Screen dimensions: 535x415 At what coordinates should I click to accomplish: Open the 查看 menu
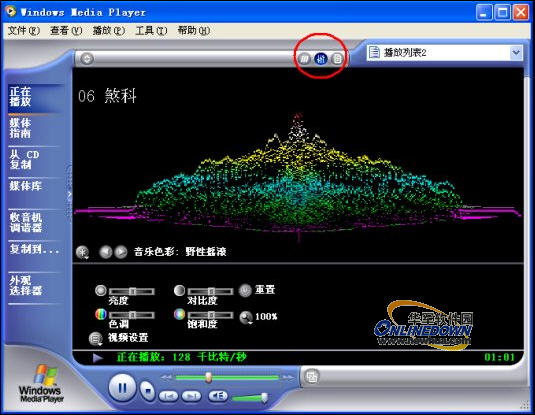(x=66, y=31)
